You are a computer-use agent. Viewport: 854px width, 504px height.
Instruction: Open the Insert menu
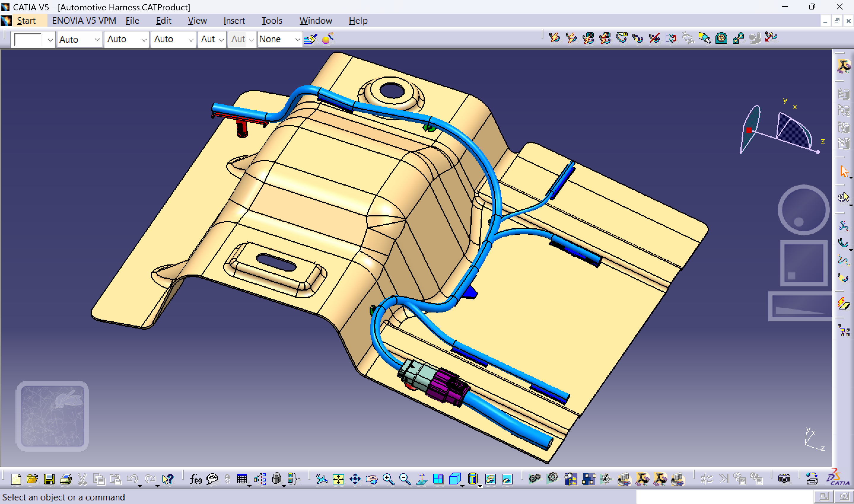[234, 21]
